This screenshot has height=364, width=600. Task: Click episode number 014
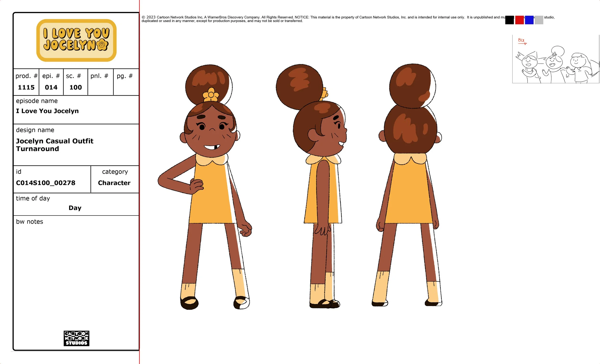[51, 87]
